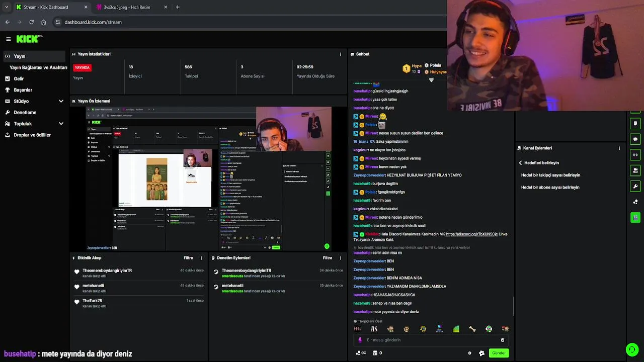
Task: Insert the green bars emote
Action: click(x=456, y=329)
